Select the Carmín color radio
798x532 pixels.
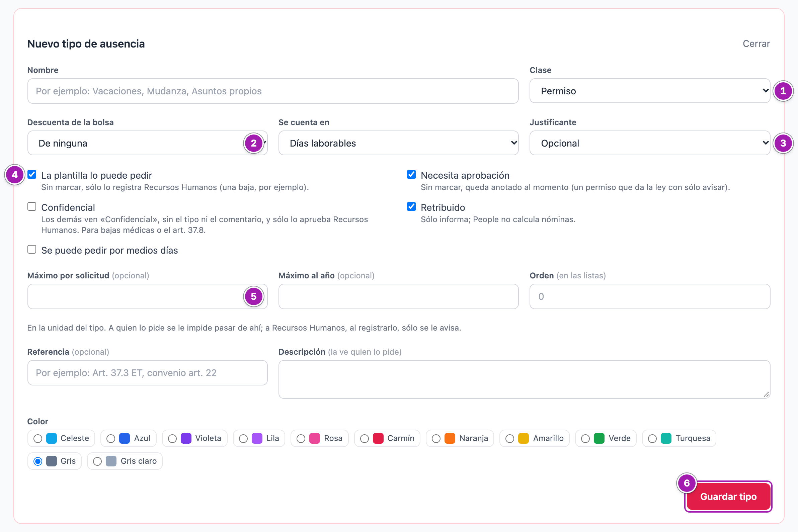[x=387, y=438]
